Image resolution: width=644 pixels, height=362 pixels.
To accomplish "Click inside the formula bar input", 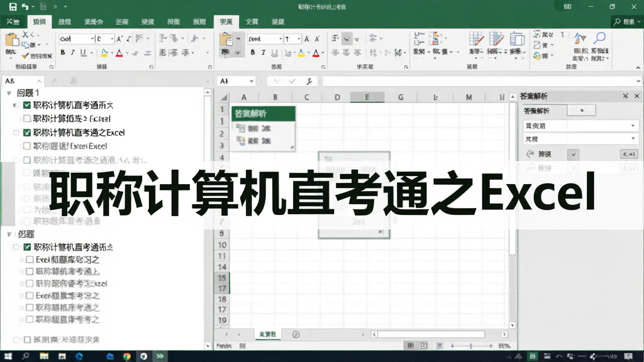I will pyautogui.click(x=479, y=81).
